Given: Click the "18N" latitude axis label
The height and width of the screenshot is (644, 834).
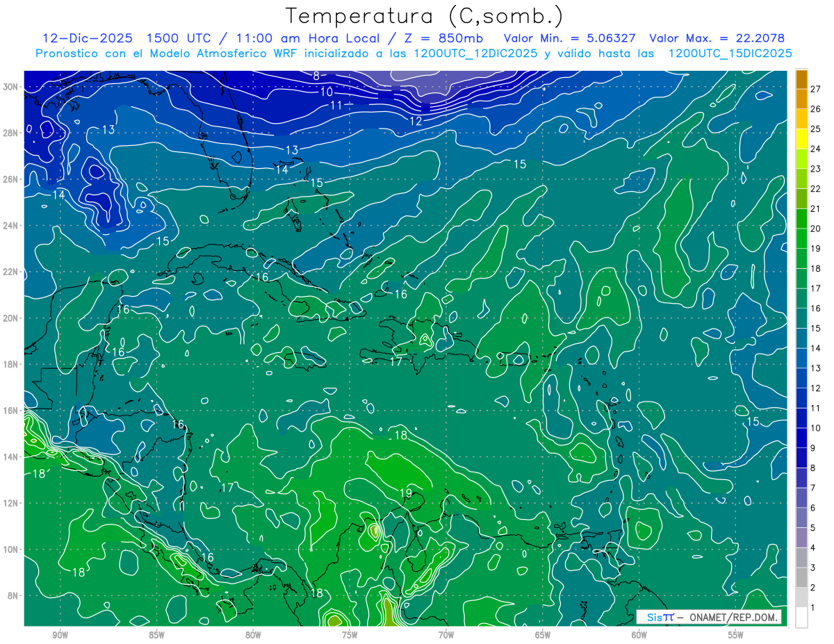Looking at the screenshot, I should coord(11,364).
